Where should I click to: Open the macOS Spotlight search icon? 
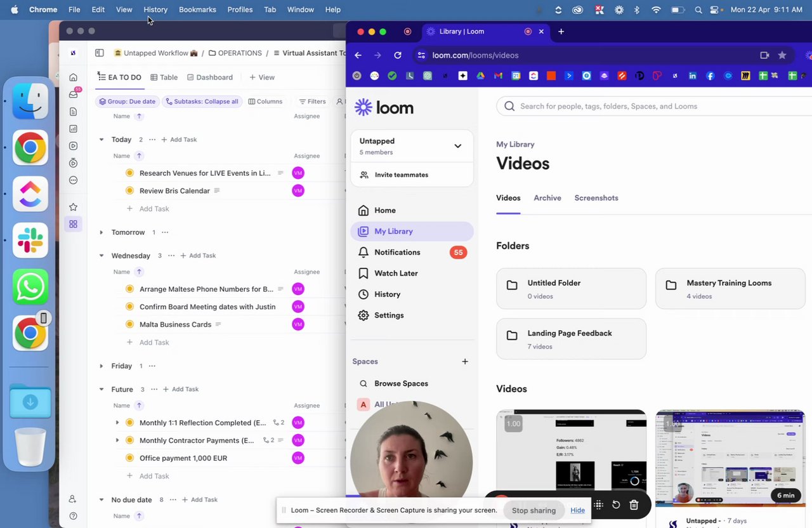[698, 10]
